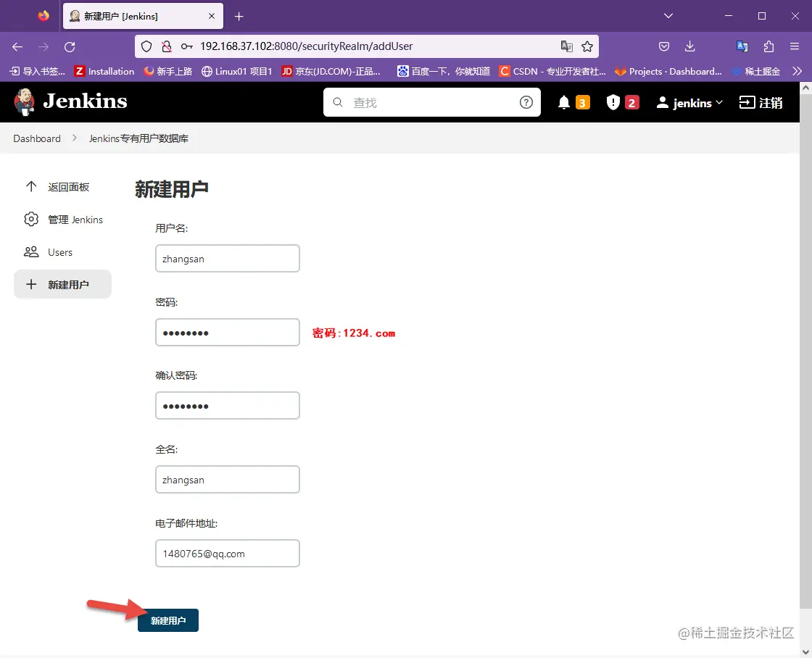Select the 新建用户 [Jenkins] browser tab
Screen dimensions: 812x658
pos(144,16)
